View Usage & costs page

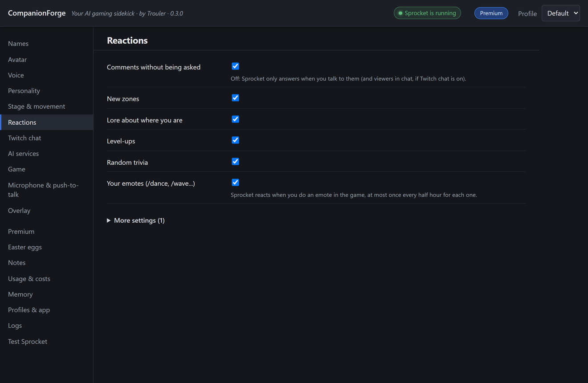pos(46,279)
